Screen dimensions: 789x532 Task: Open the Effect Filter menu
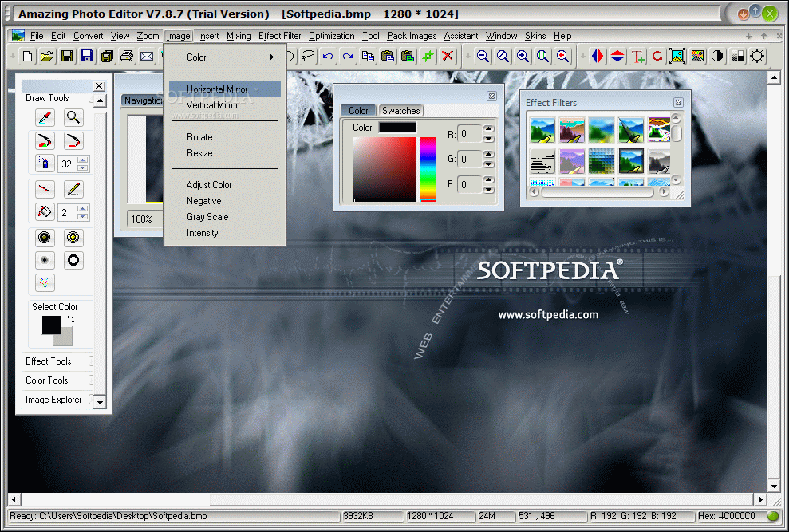280,36
